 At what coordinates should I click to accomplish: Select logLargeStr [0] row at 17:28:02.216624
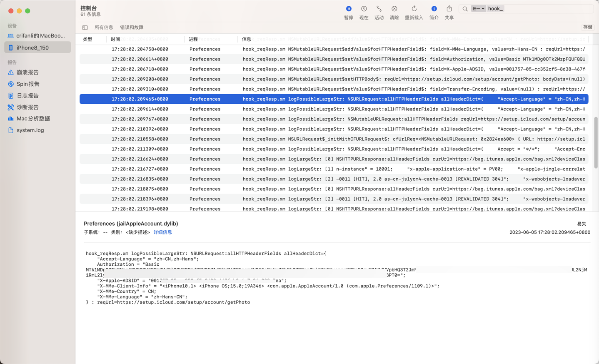[334, 159]
